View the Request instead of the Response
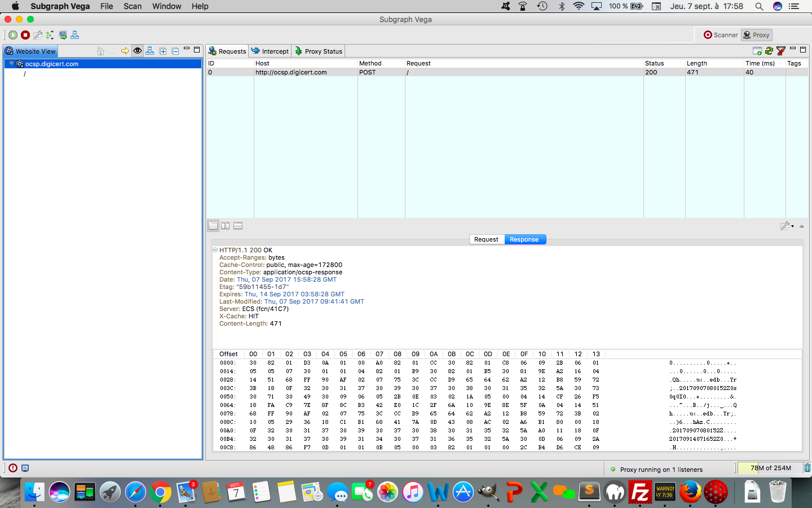The image size is (812, 508). [x=486, y=239]
